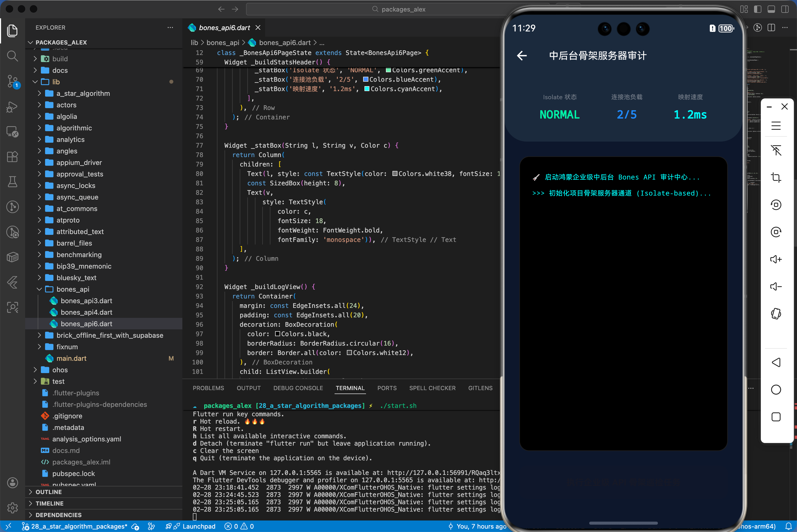Toggle the primary side bar layout button
This screenshot has width=797, height=532.
click(758, 9)
